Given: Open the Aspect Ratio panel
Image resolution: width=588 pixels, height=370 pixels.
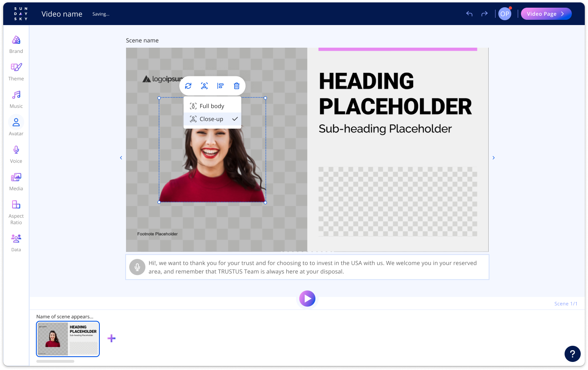Looking at the screenshot, I should point(16,212).
